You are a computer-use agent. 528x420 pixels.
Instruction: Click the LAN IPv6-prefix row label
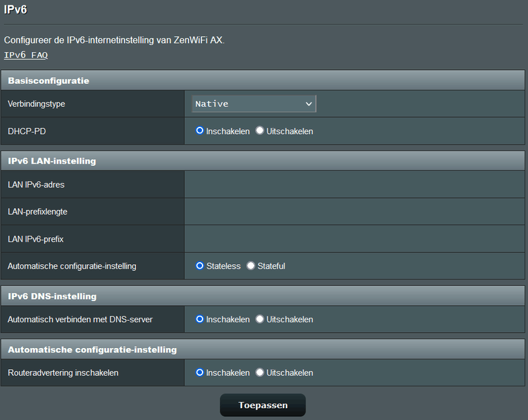coord(35,239)
